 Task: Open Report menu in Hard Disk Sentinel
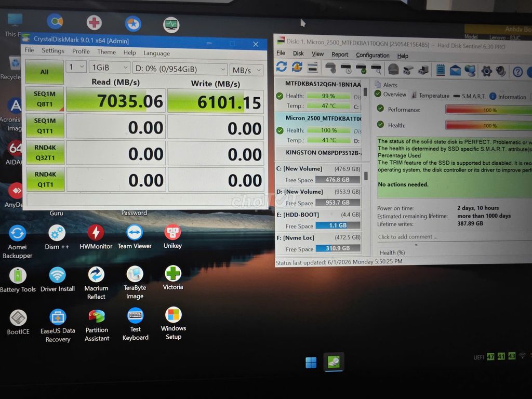340,54
